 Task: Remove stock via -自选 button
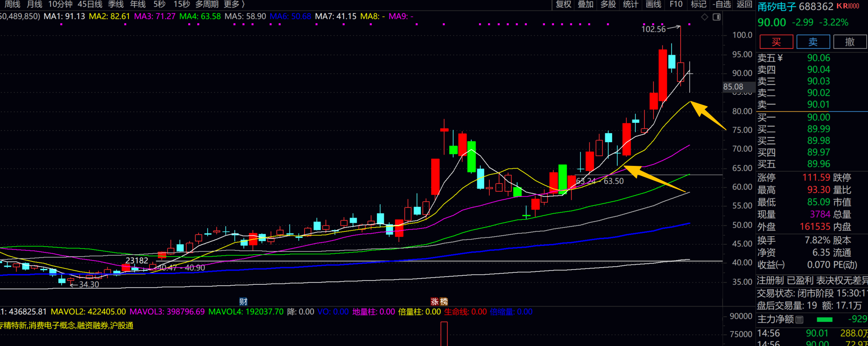coord(722,4)
